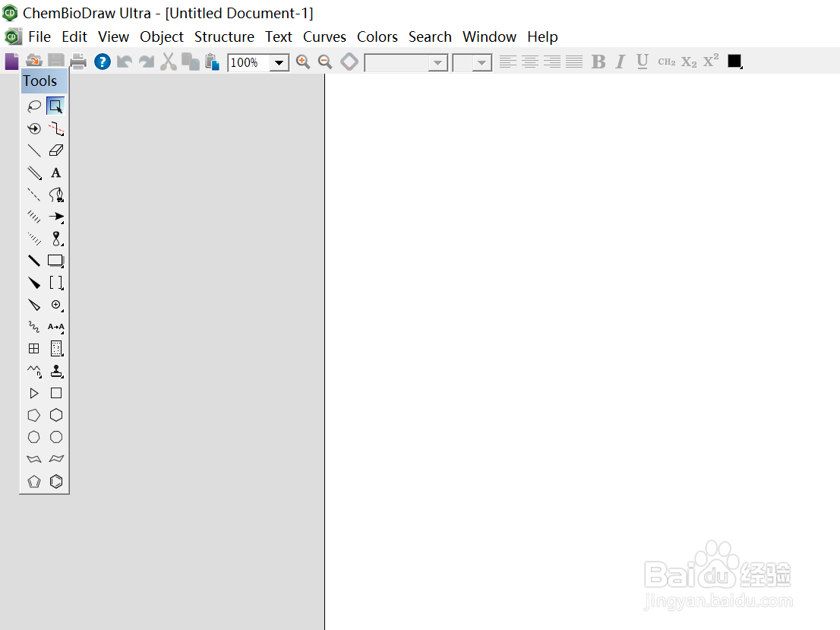Select the Acyclic Chain tool

pos(33,371)
